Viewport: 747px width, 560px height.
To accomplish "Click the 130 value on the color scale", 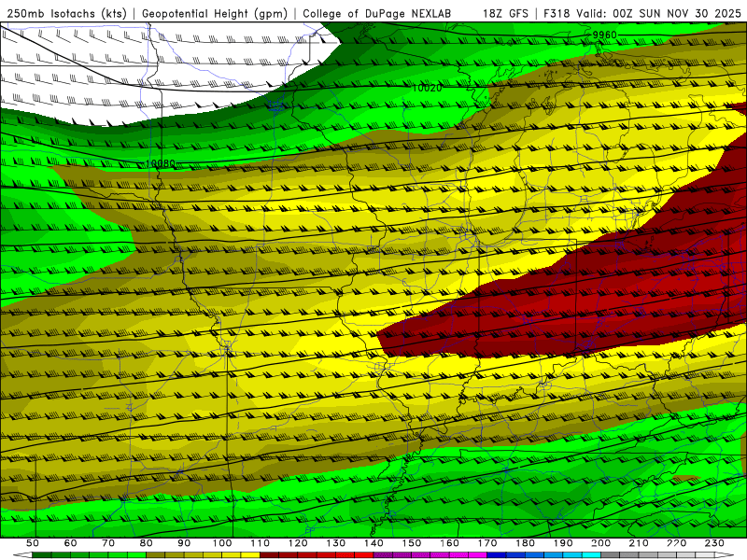I will 335,543.
